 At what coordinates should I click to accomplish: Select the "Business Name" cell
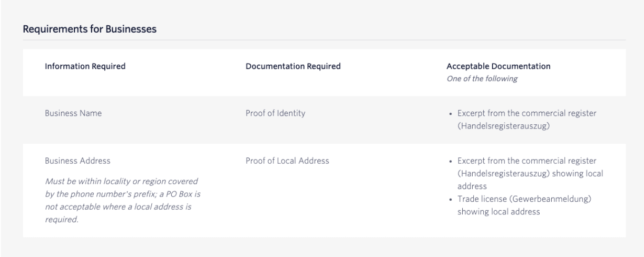(x=73, y=114)
